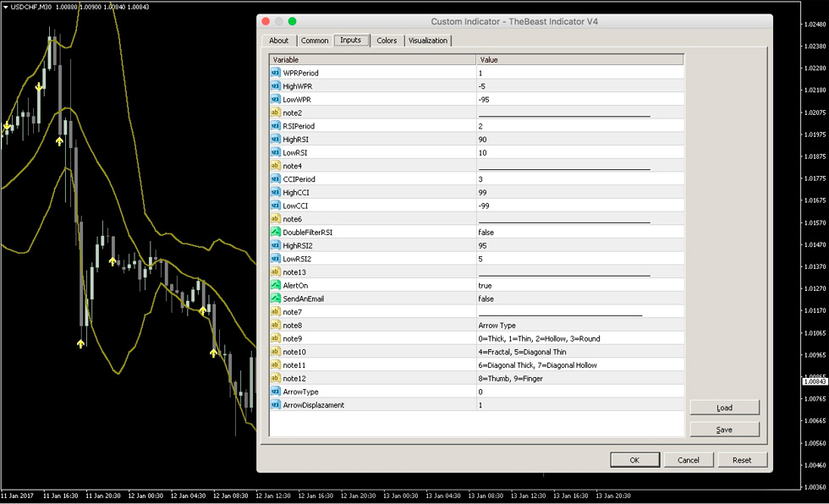The width and height of the screenshot is (829, 504).
Task: Open the Visualization tab
Action: click(x=428, y=41)
